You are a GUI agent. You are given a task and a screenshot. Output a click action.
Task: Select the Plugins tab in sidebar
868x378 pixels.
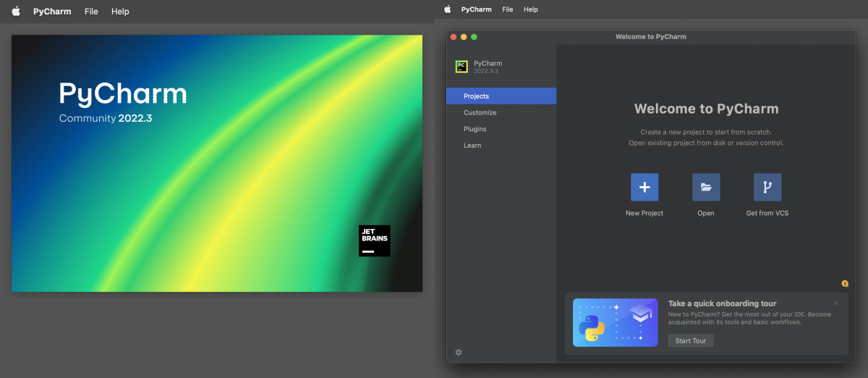(501, 129)
